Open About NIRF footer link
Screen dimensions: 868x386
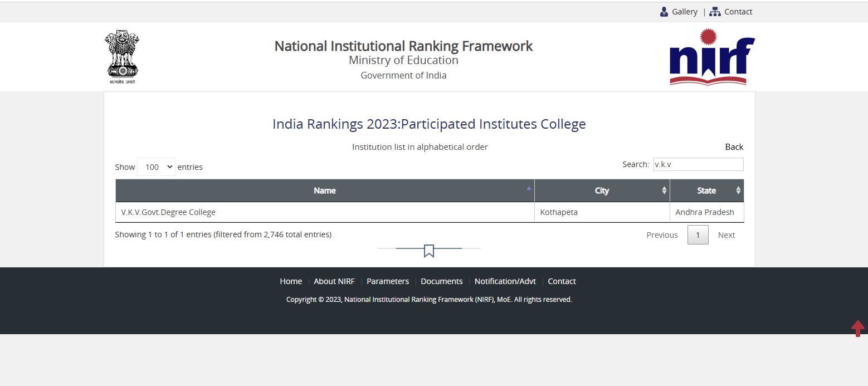[334, 281]
